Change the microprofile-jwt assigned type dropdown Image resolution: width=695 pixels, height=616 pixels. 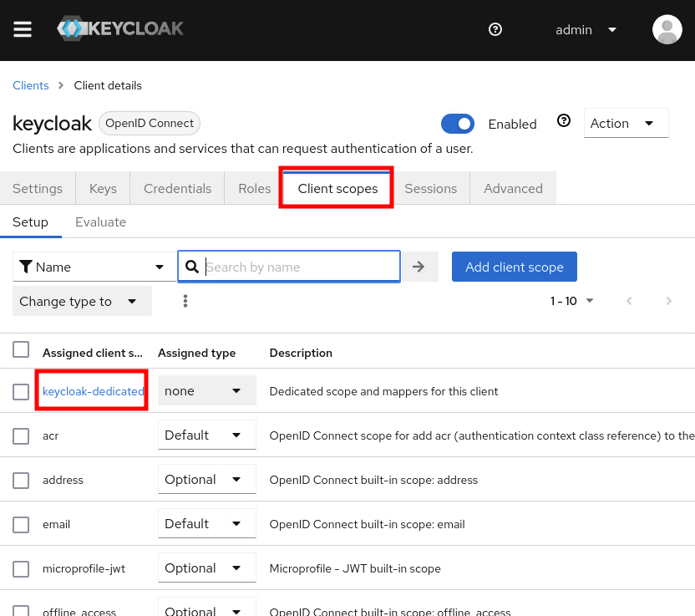[207, 568]
